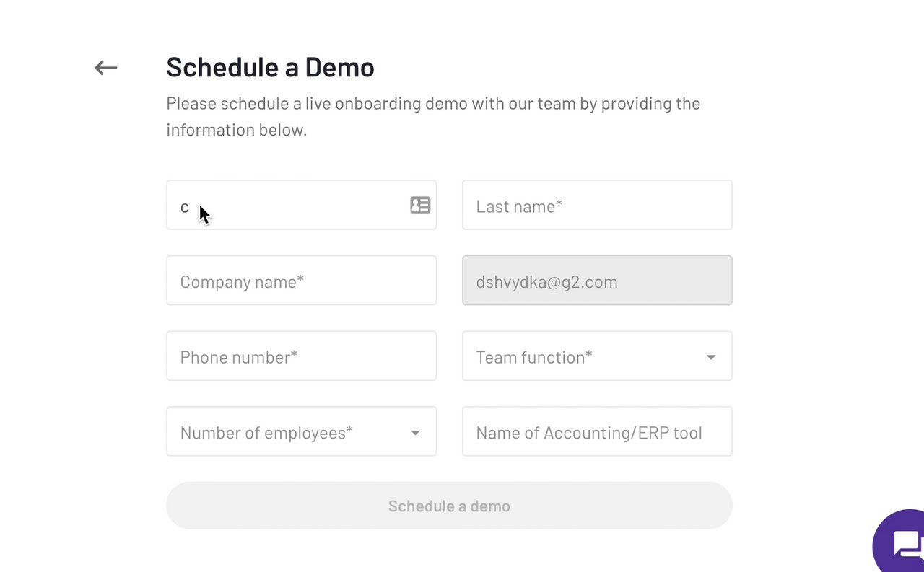Focus the Phone number input
This screenshot has width=924, height=572.
pyautogui.click(x=301, y=356)
